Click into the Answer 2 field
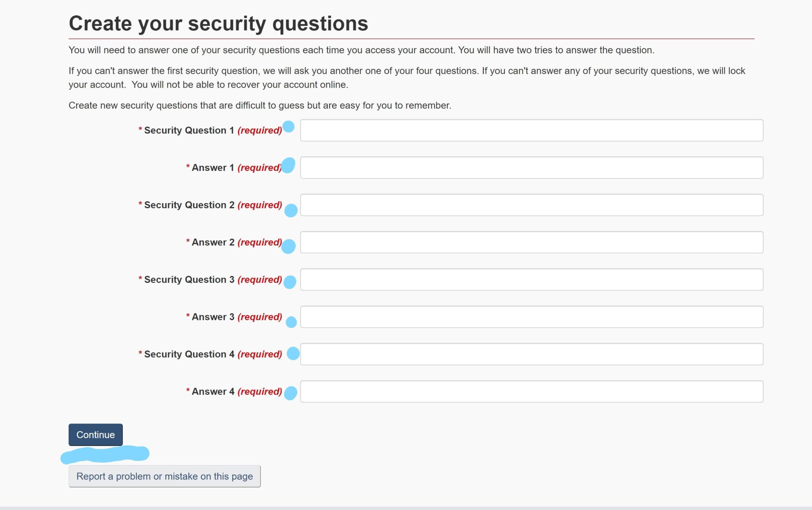The height and width of the screenshot is (510, 812). click(531, 242)
